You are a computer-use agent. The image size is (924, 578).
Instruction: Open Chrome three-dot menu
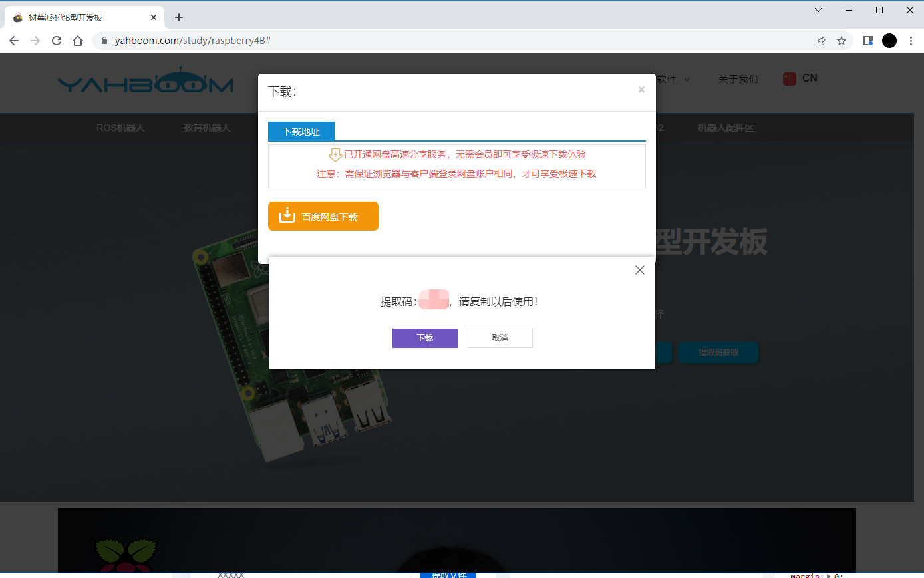pos(911,41)
